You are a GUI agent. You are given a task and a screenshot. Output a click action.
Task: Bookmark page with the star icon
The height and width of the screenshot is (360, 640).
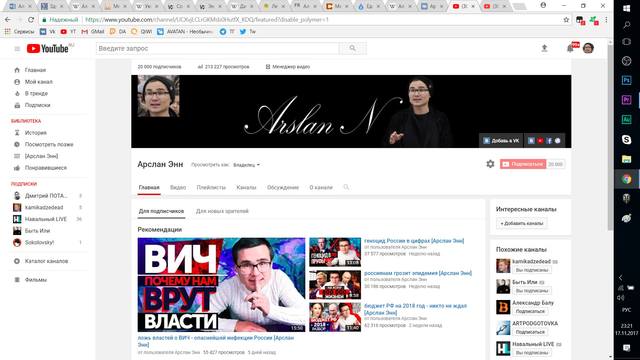[x=566, y=20]
